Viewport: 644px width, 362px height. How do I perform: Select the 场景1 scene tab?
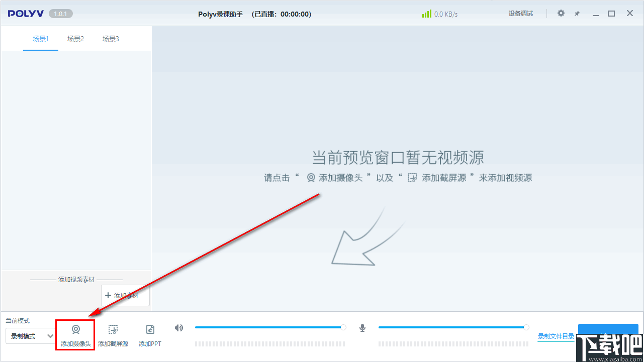40,38
